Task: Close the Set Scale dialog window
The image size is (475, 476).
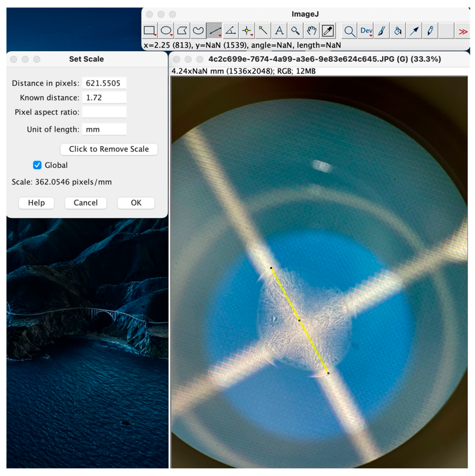Action: (14, 59)
